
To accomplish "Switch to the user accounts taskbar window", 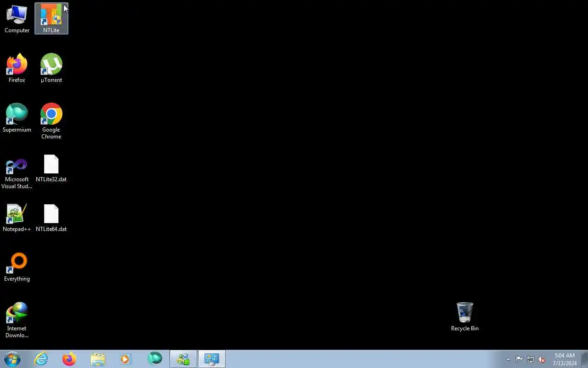I will (x=183, y=359).
